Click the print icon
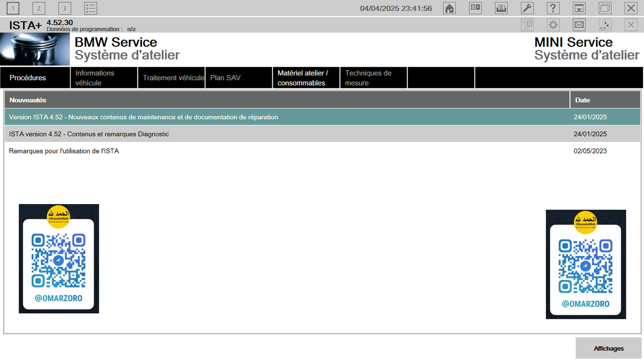644x362 pixels. pyautogui.click(x=501, y=8)
